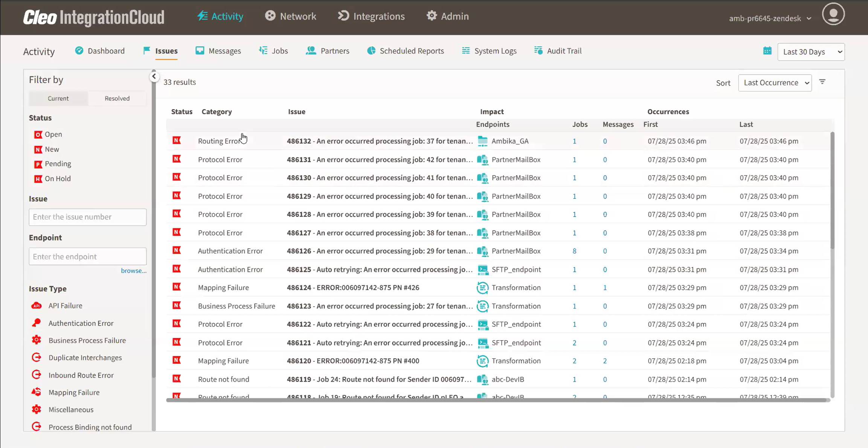The image size is (868, 448).
Task: Open the Integrations menu
Action: tap(371, 16)
